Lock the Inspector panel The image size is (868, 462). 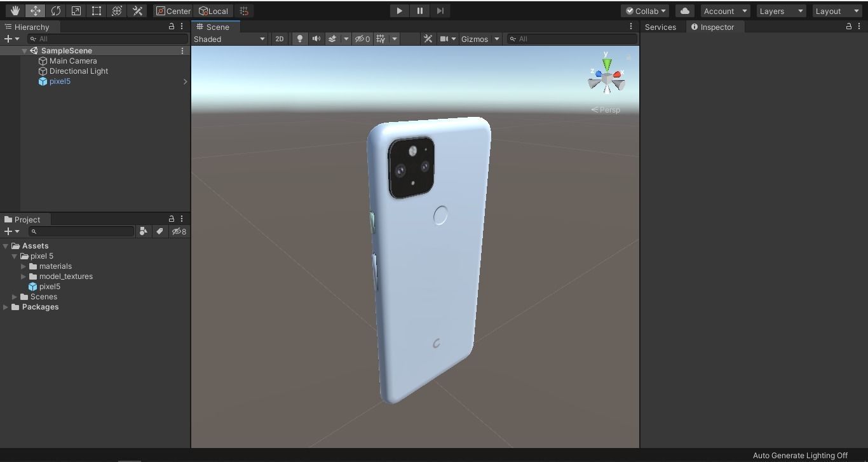848,27
